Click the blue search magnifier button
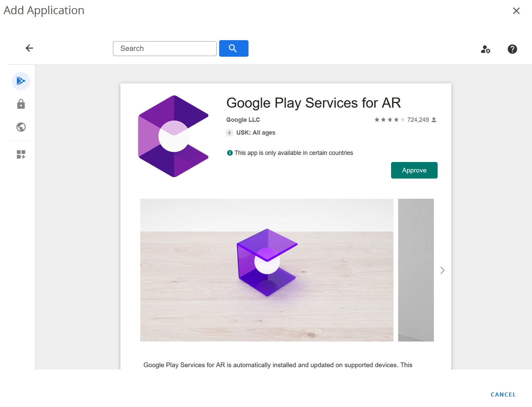The height and width of the screenshot is (407, 532). (234, 48)
